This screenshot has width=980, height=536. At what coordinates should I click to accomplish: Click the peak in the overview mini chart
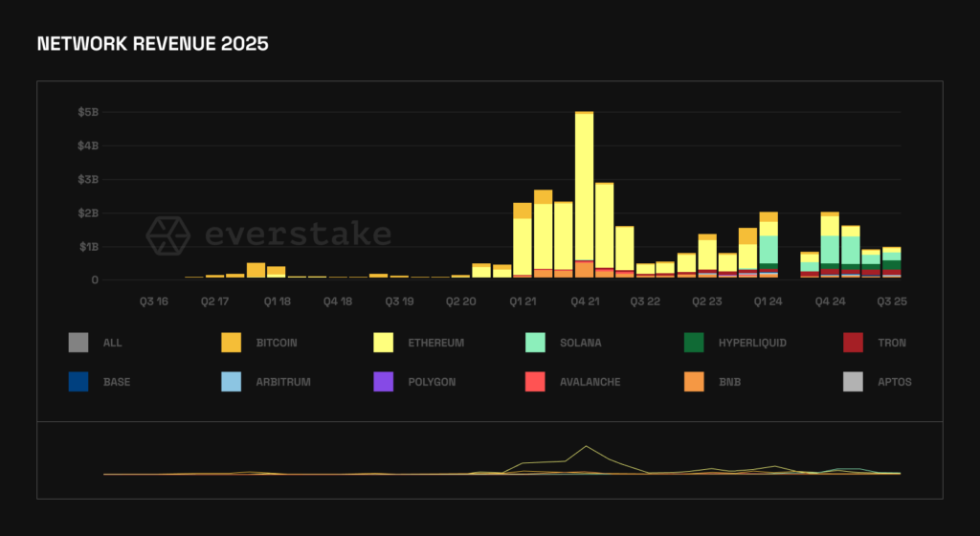point(586,447)
